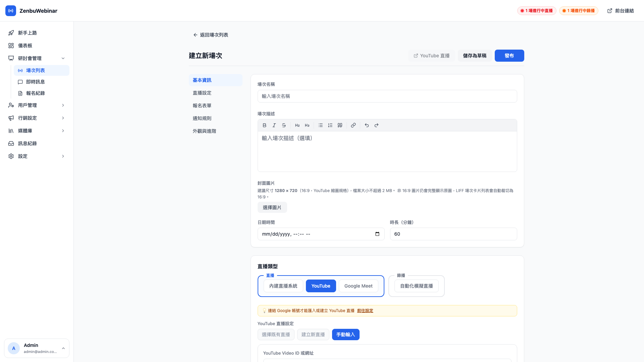The image size is (644, 362).
Task: Select YouTube broadcast type
Action: pyautogui.click(x=321, y=286)
